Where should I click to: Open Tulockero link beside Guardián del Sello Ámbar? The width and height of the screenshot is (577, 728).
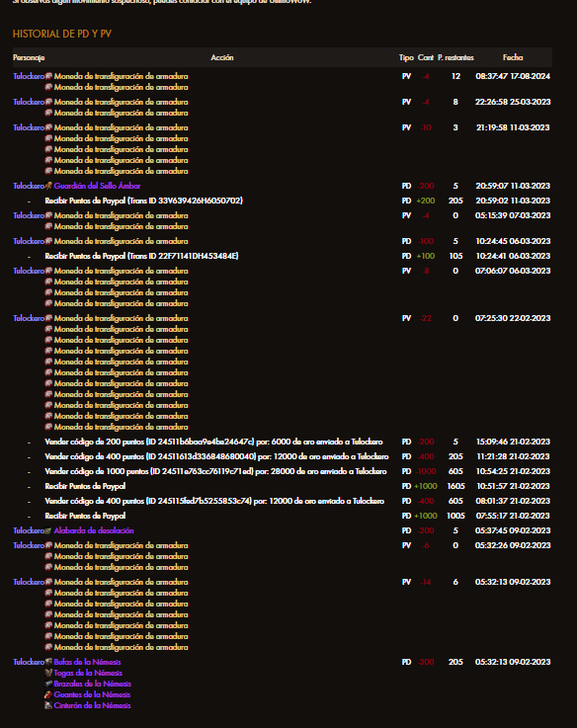click(29, 186)
